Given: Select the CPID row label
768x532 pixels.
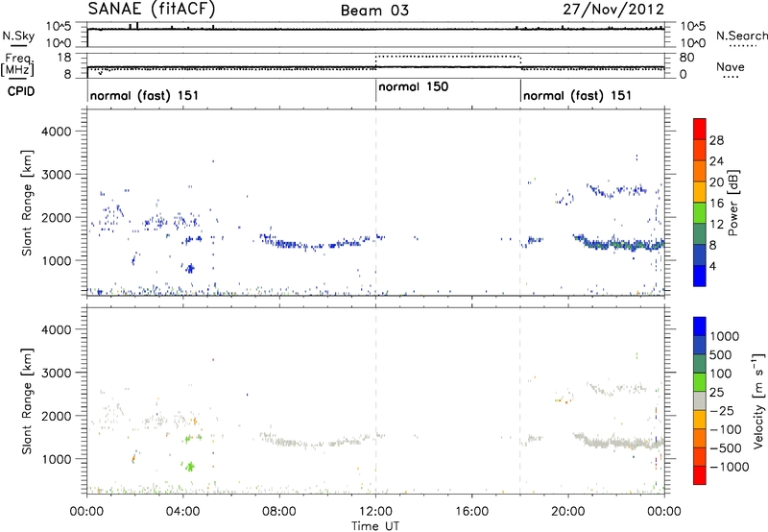Looking at the screenshot, I should tap(21, 91).
